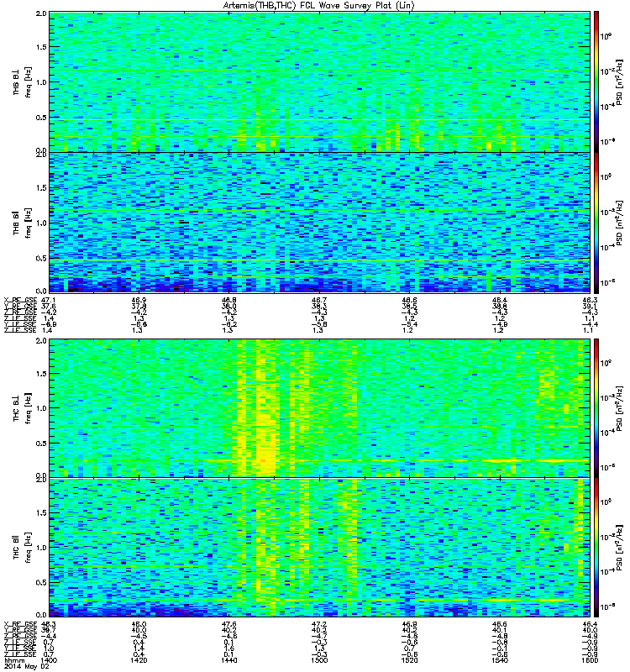Click the '1.0' frequency tick of the THC B∥ panel

click(41, 548)
